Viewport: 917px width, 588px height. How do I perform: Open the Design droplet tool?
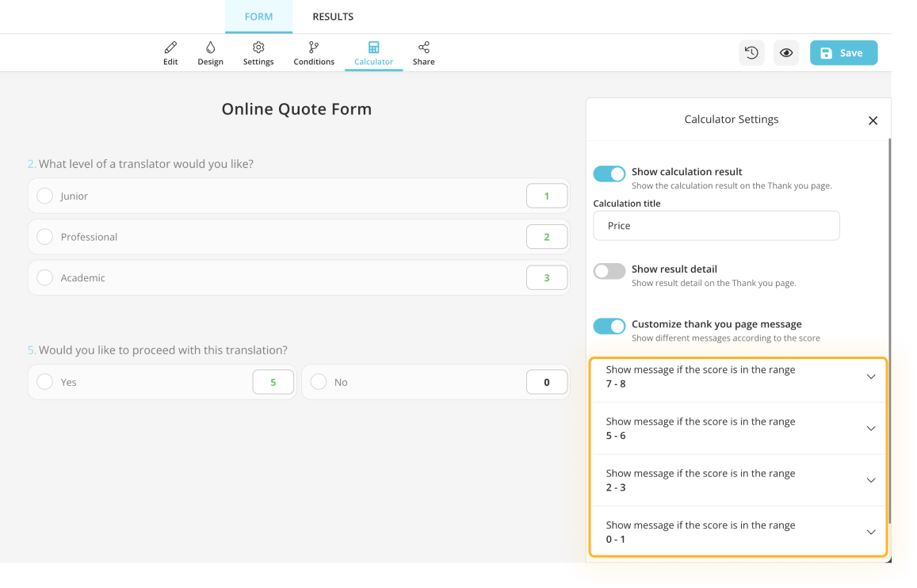(211, 53)
